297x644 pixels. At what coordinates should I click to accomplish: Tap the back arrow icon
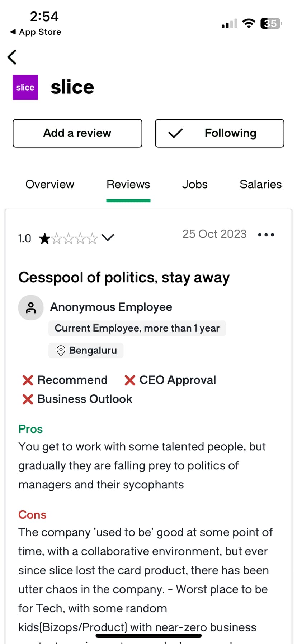(x=12, y=57)
